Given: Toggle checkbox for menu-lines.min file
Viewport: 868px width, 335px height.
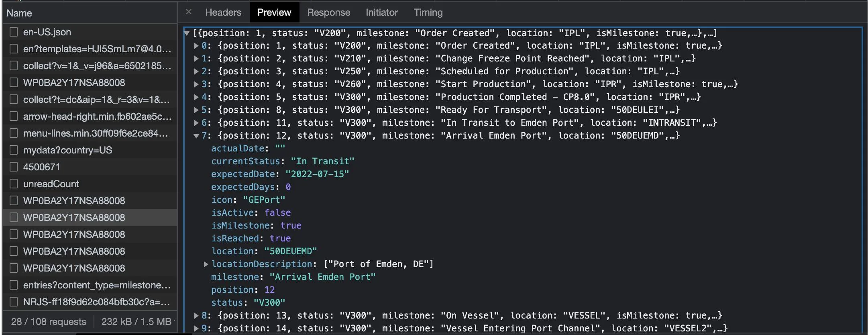Looking at the screenshot, I should tap(14, 133).
